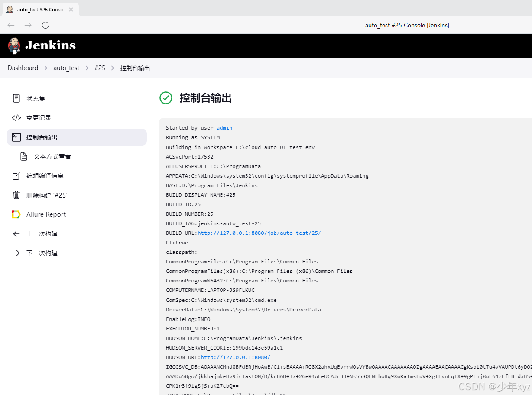Click COMPUTERNAME:LAPTOP-3S9FLKUC line

click(x=210, y=290)
